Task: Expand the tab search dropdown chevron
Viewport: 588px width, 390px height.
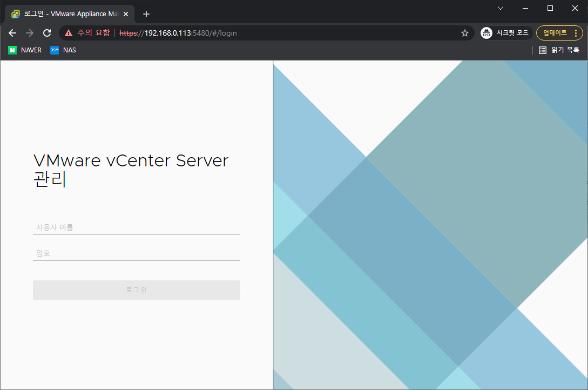Action: coord(500,8)
